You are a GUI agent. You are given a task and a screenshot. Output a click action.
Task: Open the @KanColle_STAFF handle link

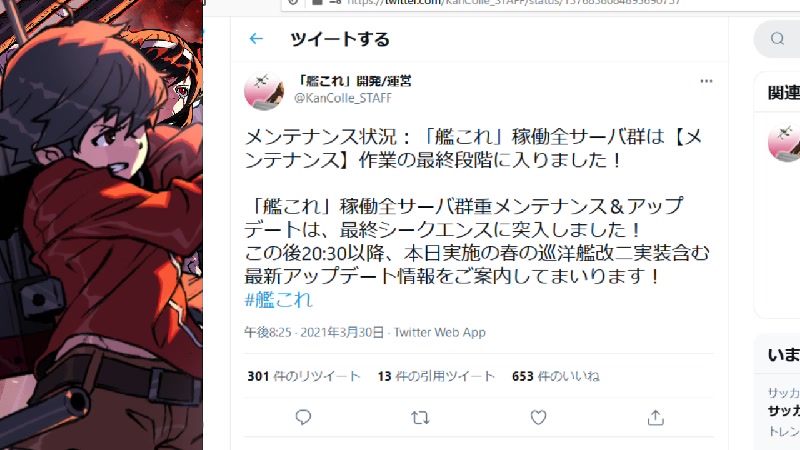(343, 98)
